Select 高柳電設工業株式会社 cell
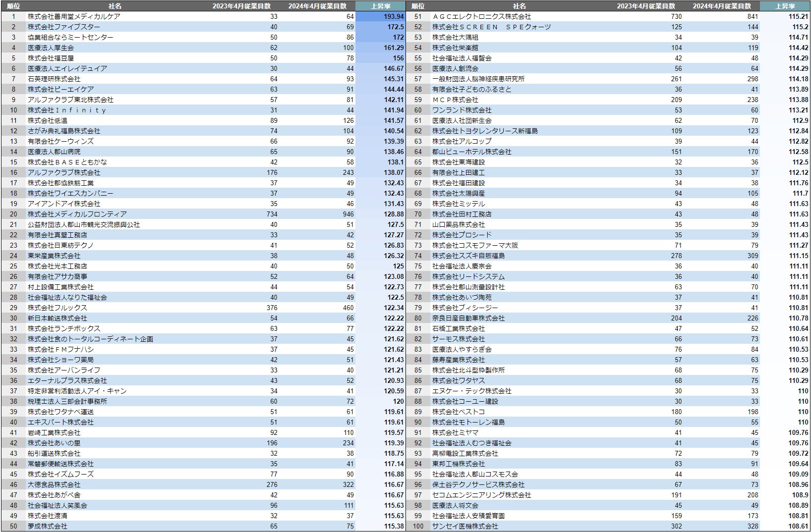Image resolution: width=811 pixels, height=532 pixels. 465,453
